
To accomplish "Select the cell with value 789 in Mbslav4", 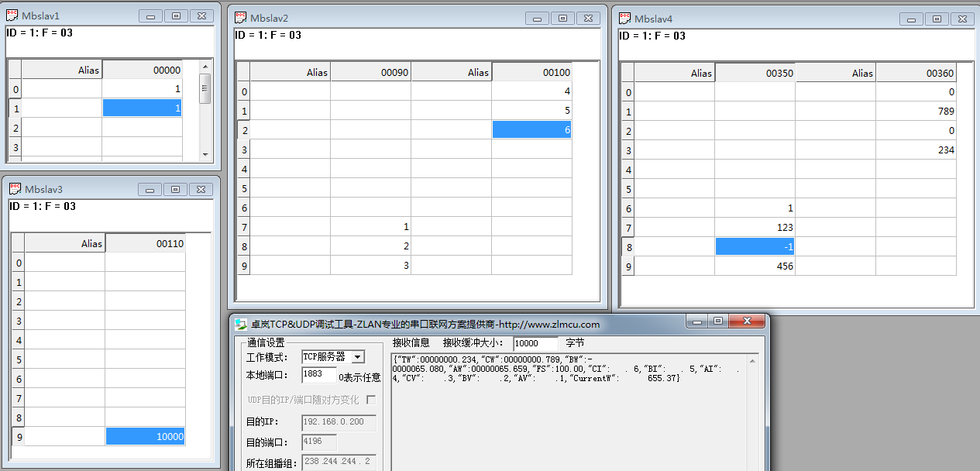I will (x=916, y=112).
